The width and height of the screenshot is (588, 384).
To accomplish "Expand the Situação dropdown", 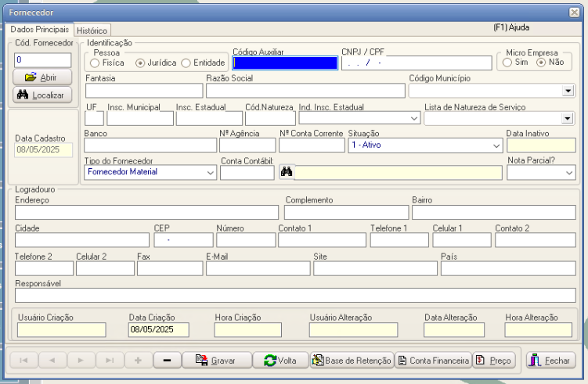I will click(x=496, y=145).
